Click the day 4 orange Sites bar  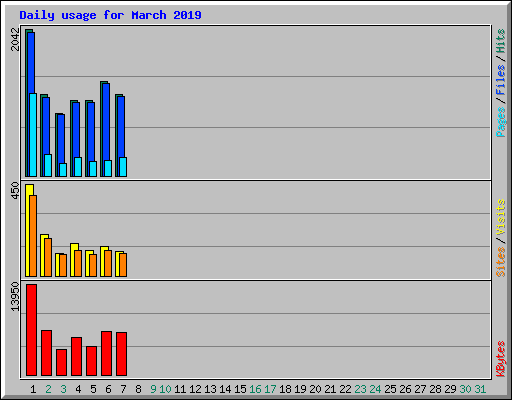point(78,263)
